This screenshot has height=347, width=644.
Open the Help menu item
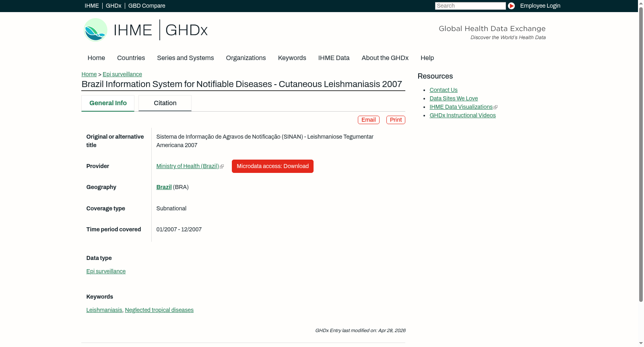click(427, 58)
